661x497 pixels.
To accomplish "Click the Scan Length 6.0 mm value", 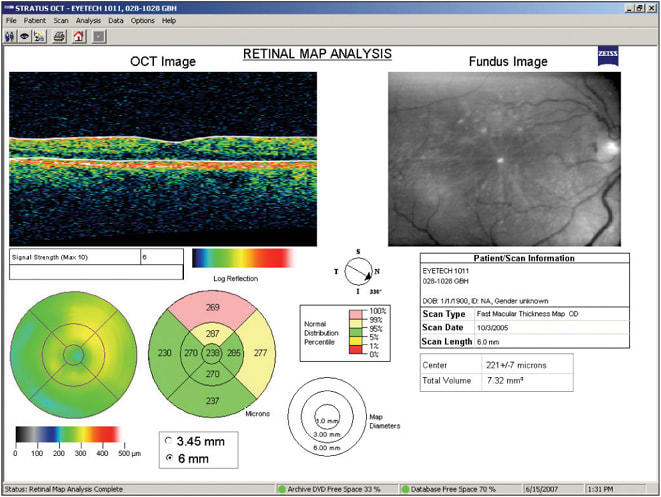I will [488, 342].
